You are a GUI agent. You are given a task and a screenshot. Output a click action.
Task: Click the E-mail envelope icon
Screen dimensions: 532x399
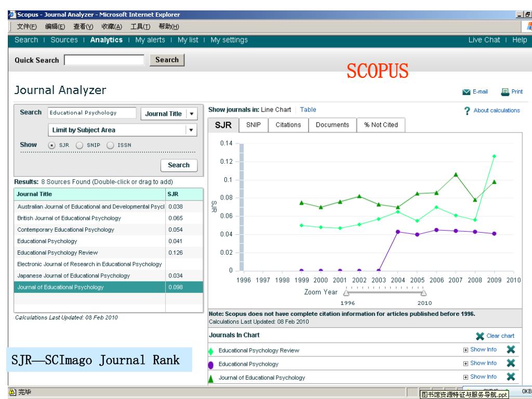click(466, 92)
